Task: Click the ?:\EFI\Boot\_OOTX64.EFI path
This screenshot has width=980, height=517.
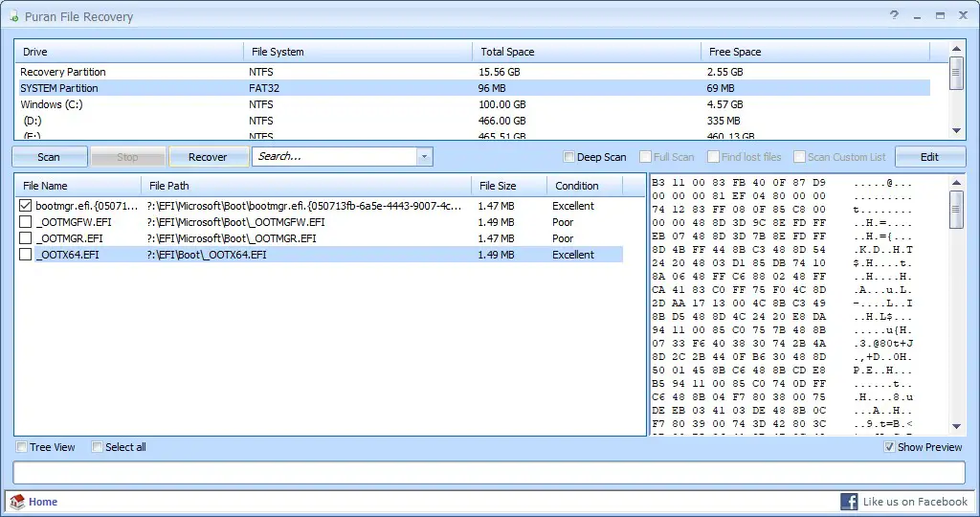Action: [x=207, y=255]
